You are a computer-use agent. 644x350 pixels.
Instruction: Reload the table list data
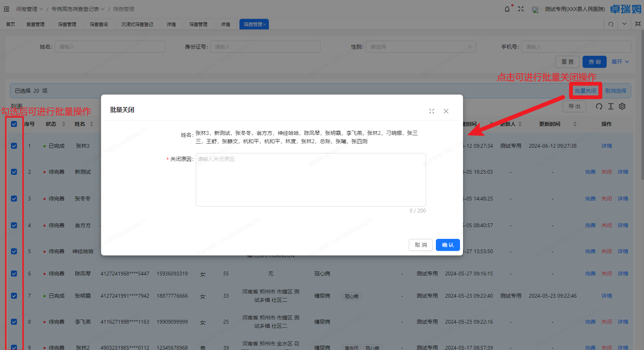(599, 106)
